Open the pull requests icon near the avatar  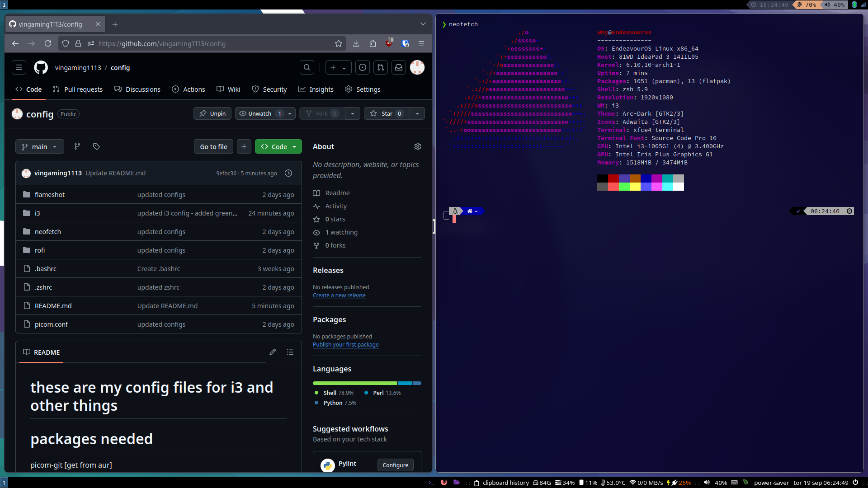(x=380, y=67)
